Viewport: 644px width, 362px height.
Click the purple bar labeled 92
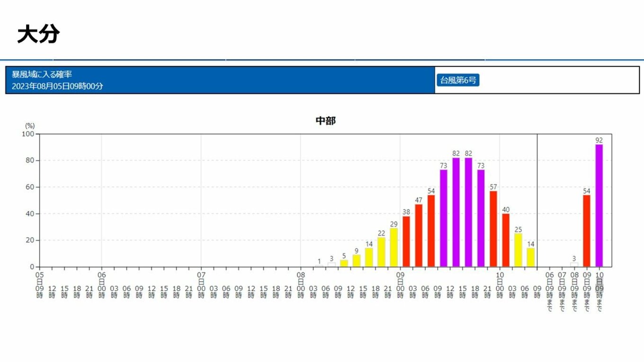(x=599, y=205)
